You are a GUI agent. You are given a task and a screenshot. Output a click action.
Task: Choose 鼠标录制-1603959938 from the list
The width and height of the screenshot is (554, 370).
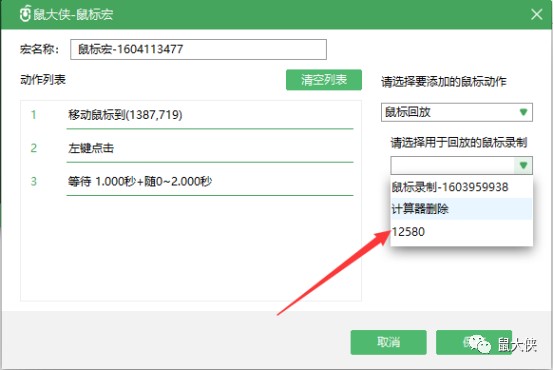tap(461, 187)
